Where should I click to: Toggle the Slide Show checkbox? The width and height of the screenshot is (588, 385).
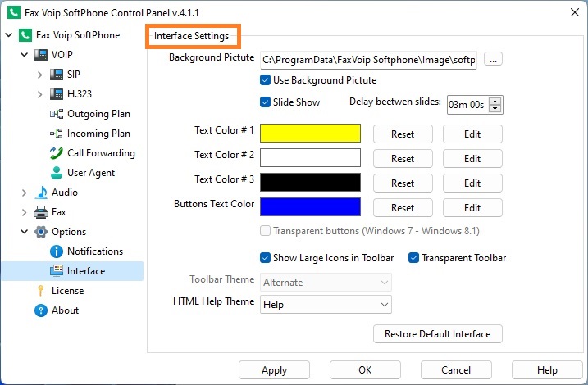tap(265, 102)
